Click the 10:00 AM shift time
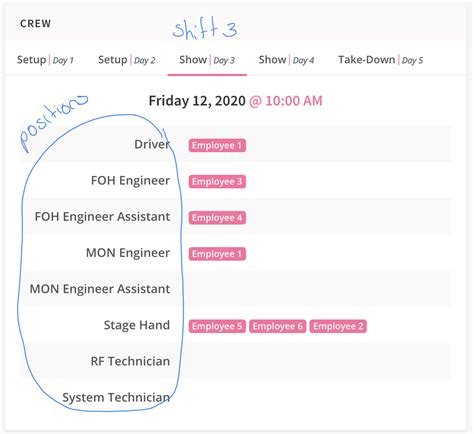474x434 pixels. pos(294,101)
